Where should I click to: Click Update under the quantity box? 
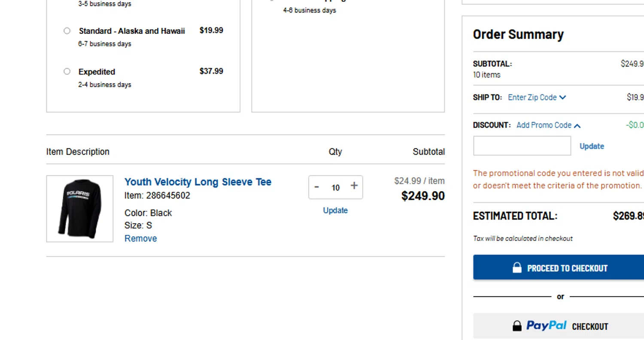(x=335, y=211)
